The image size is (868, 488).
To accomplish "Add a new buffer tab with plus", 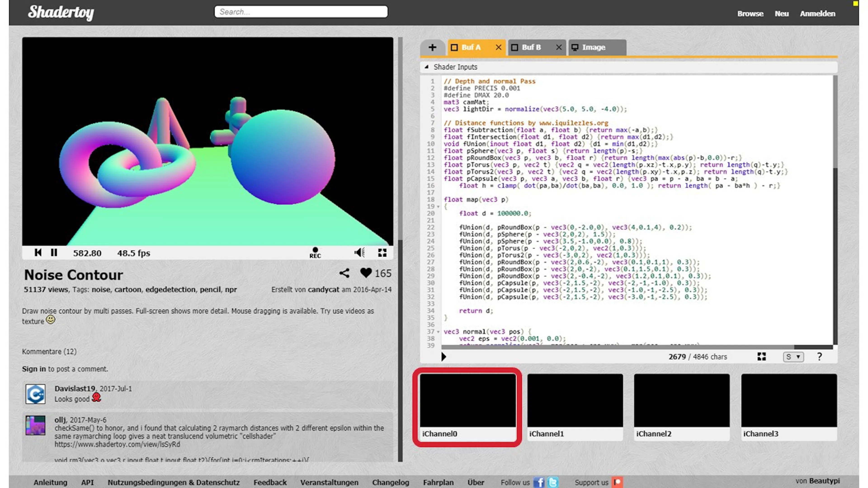I will tap(432, 47).
